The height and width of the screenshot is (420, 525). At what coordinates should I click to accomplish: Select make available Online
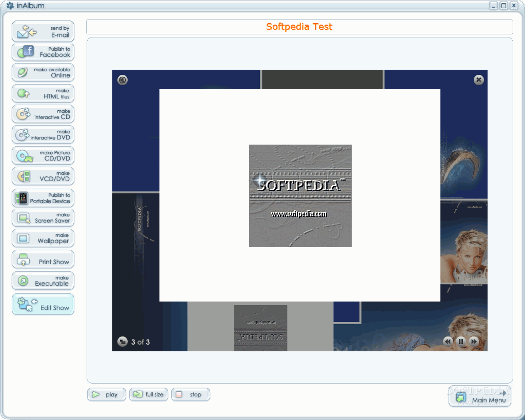43,73
